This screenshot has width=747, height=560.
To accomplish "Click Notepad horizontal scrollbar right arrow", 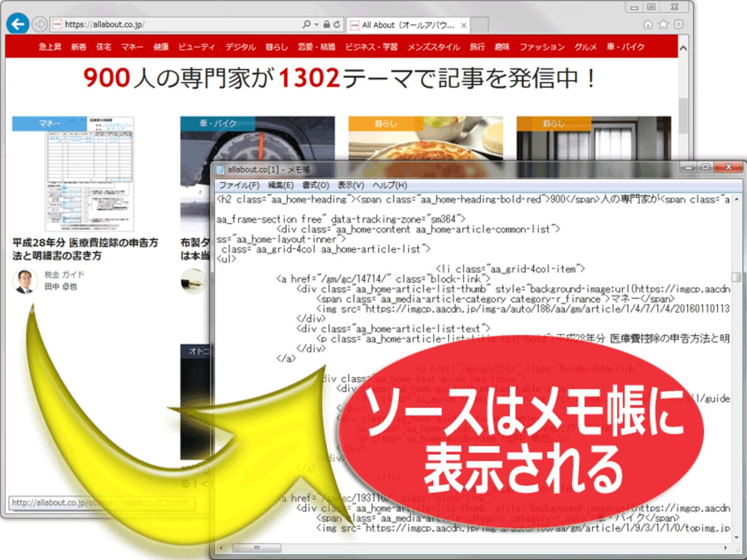I will 726,549.
